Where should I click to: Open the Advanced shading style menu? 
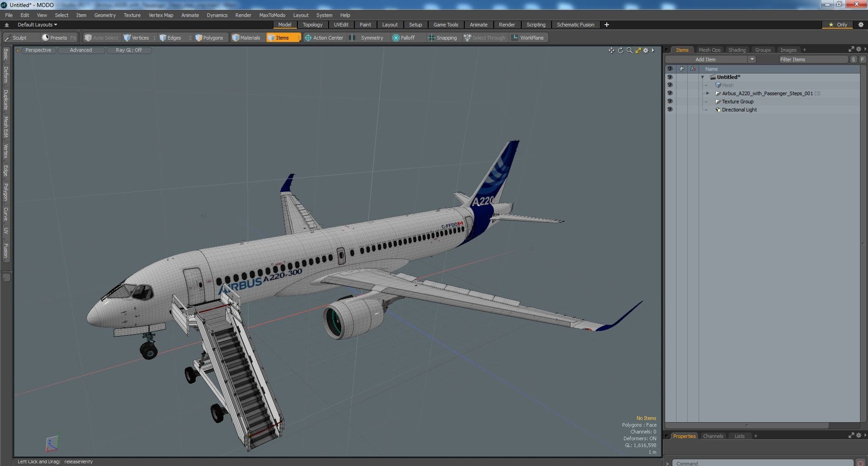(x=81, y=50)
